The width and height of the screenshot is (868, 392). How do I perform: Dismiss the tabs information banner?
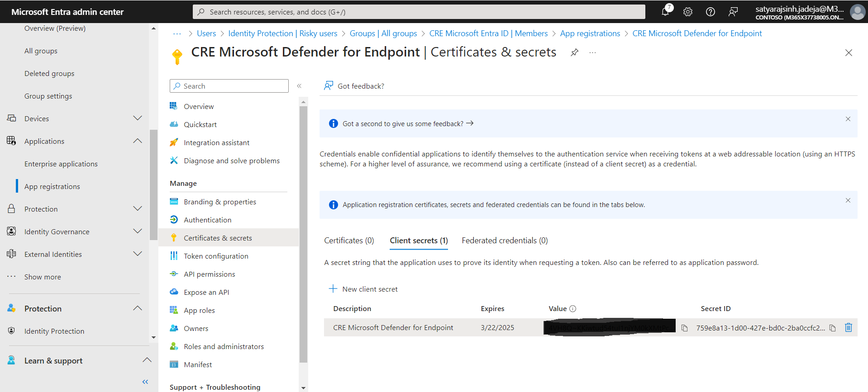point(848,200)
